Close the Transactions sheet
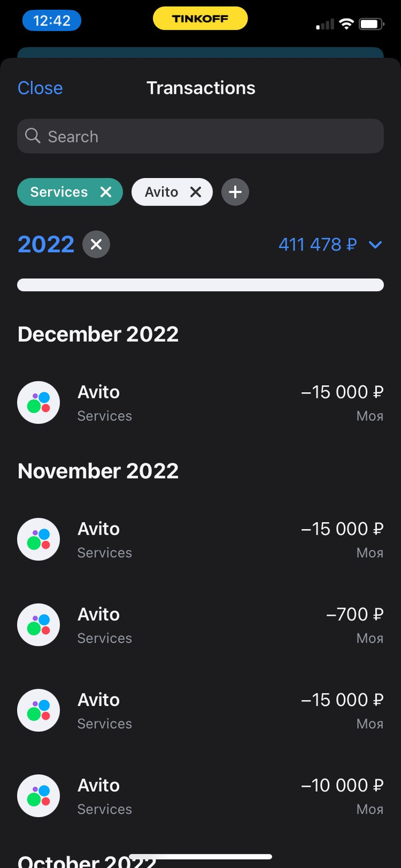The width and height of the screenshot is (401, 868). (40, 88)
